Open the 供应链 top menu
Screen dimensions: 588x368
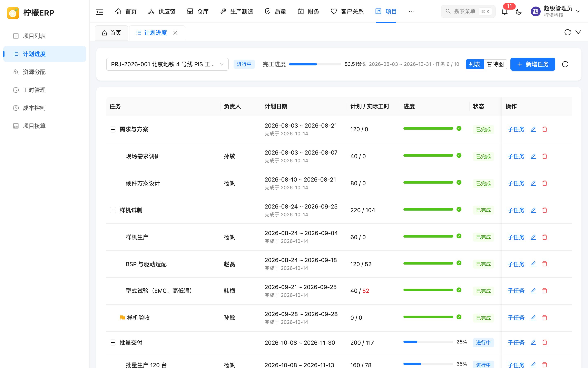(x=162, y=11)
